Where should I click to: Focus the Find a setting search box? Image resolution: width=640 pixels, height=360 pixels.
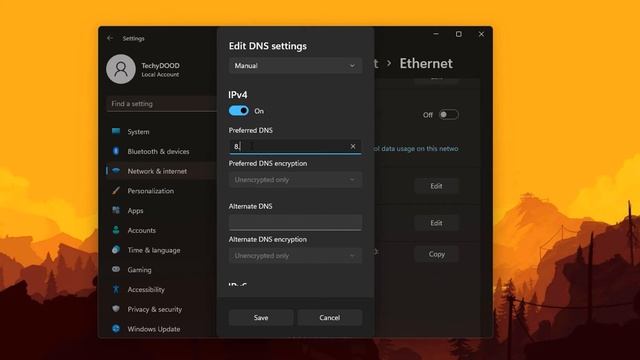click(x=162, y=104)
